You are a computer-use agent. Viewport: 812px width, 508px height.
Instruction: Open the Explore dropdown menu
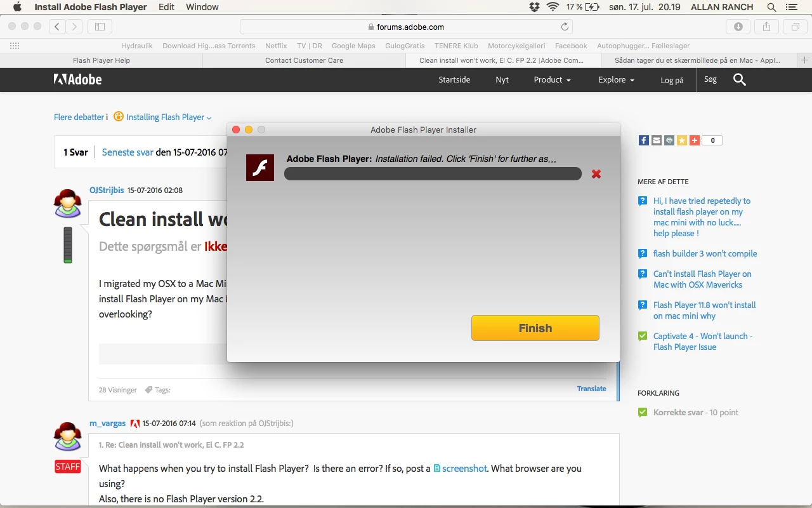point(616,79)
